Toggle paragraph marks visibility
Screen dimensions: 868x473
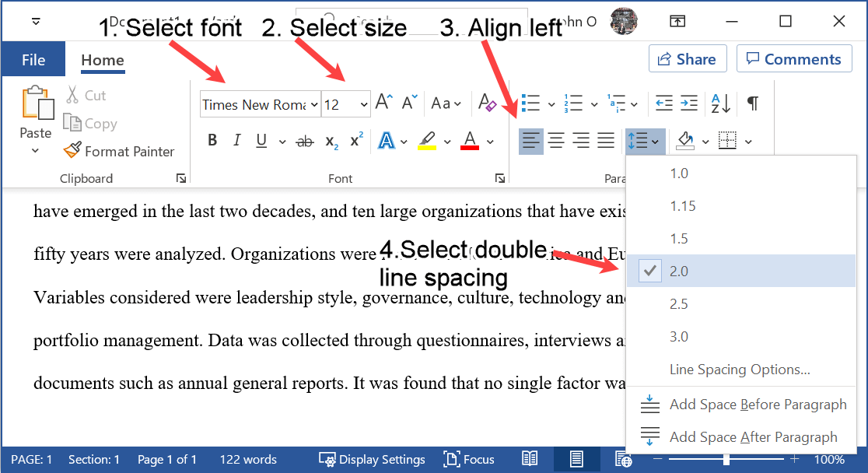[x=751, y=102]
